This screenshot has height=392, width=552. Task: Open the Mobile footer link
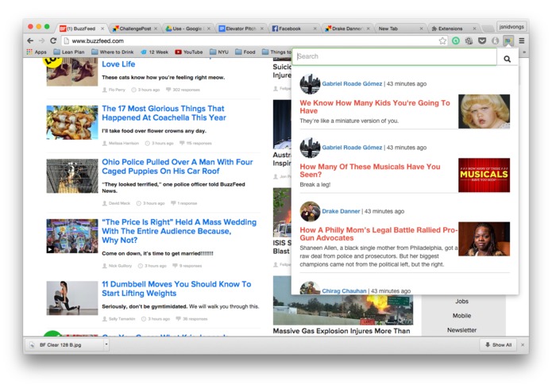(x=461, y=316)
